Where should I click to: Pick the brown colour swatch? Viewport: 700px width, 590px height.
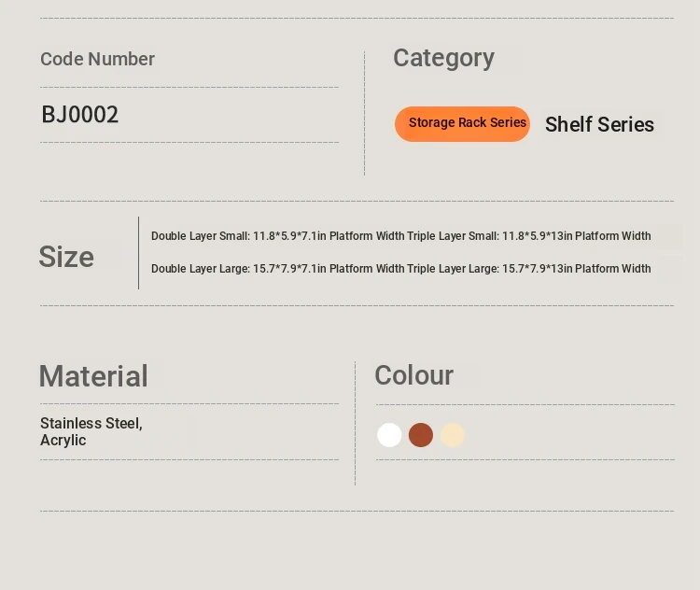click(421, 435)
